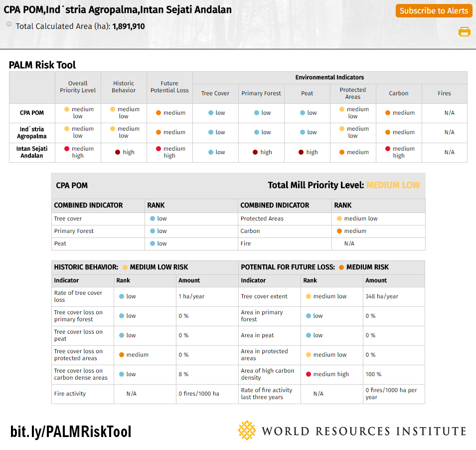Click Ind´stria Agropalma's Carbon 'medium' cell
The height and width of the screenshot is (450, 476).
click(x=400, y=133)
